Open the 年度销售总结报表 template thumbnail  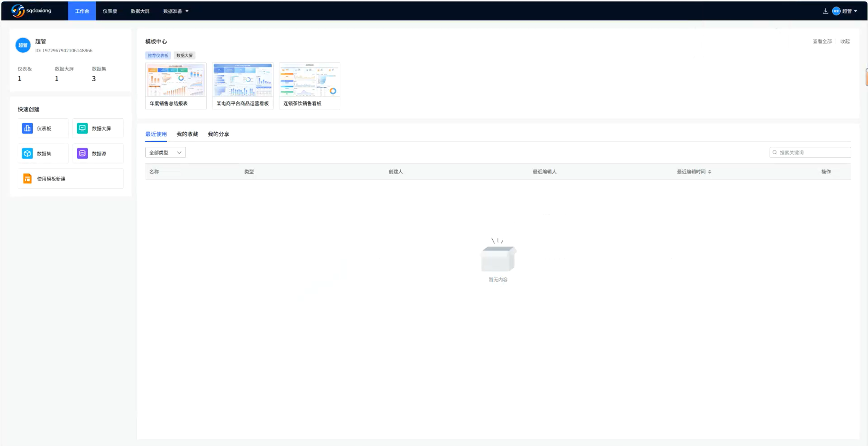point(176,80)
